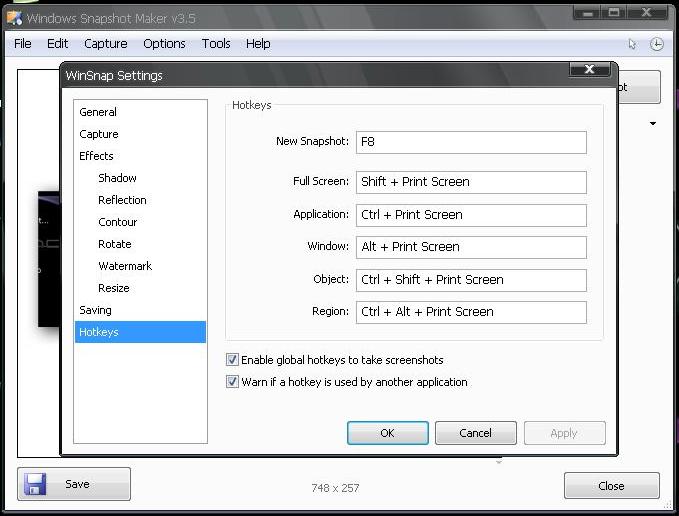The width and height of the screenshot is (679, 516).
Task: Open the Options menu
Action: click(x=164, y=44)
